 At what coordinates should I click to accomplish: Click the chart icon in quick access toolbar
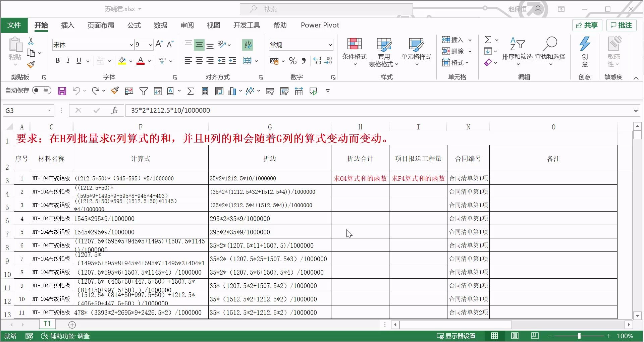coord(232,91)
